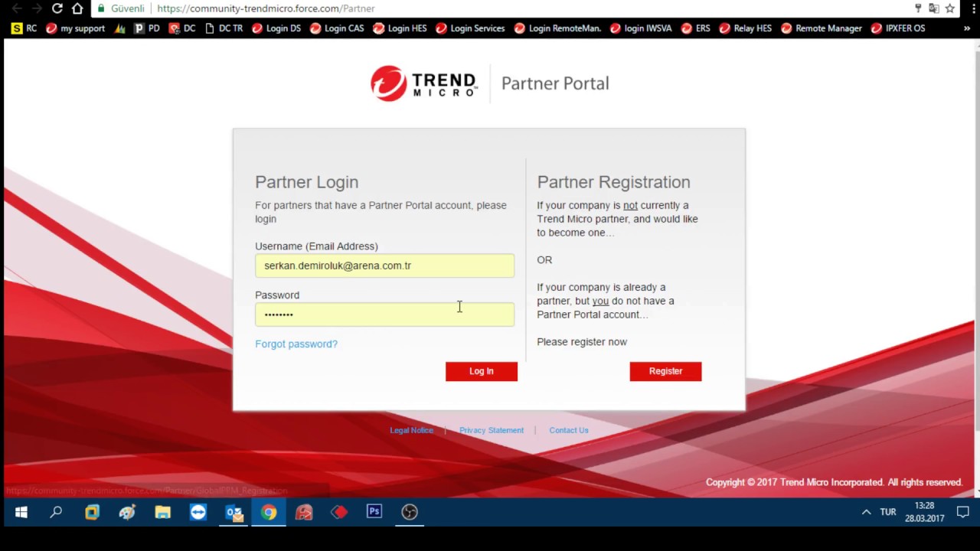This screenshot has height=551, width=980.
Task: Click the browser back arrow
Action: pyautogui.click(x=17, y=8)
